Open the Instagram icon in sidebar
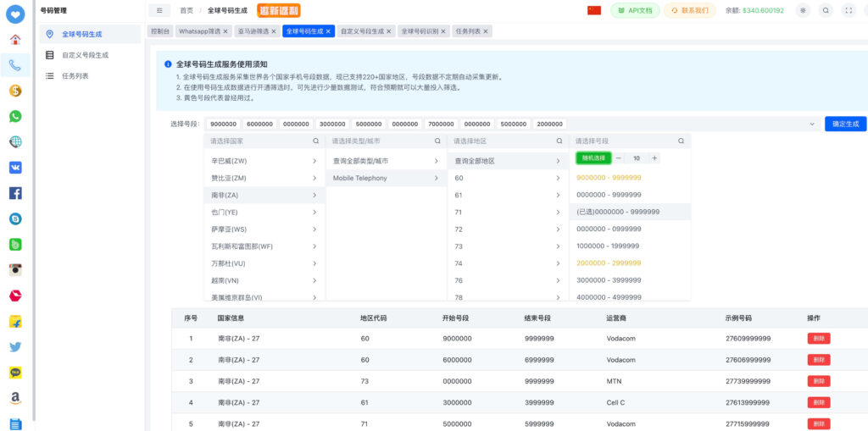 coord(15,270)
